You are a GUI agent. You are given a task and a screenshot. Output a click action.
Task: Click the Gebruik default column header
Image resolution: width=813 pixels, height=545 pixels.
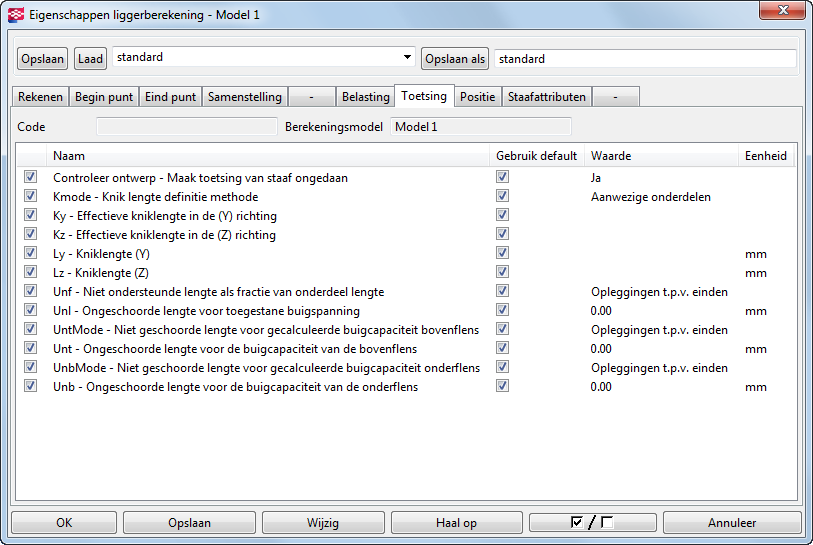coord(537,156)
